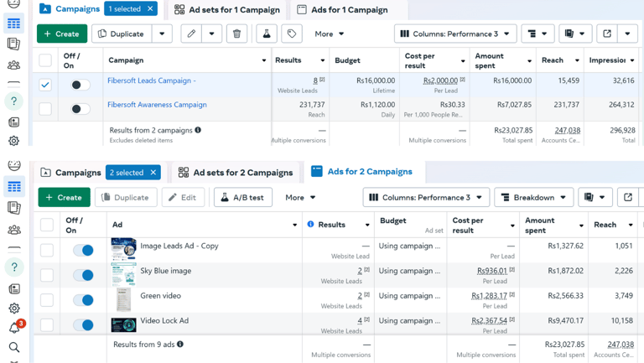Open the Amount spent column arrow in campaigns table
Viewport: 644px width, 363px height.
coord(529,60)
